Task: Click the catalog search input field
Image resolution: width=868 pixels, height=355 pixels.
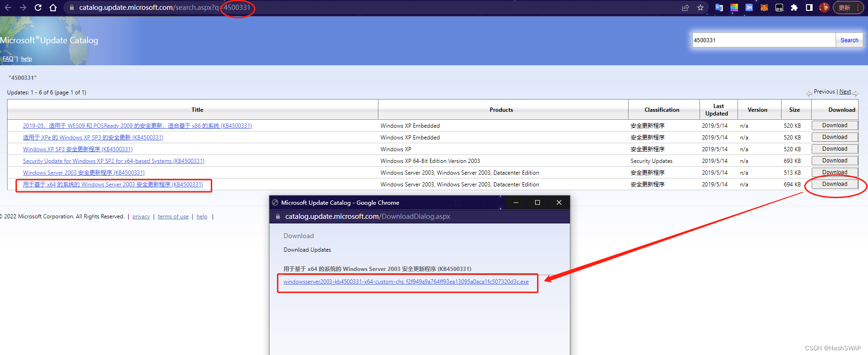Action: point(764,40)
